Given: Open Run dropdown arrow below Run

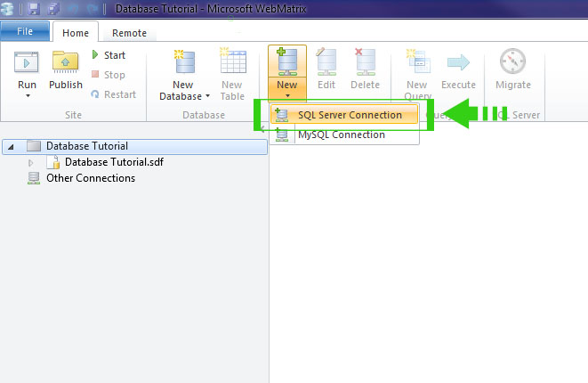Looking at the screenshot, I should pyautogui.click(x=28, y=96).
